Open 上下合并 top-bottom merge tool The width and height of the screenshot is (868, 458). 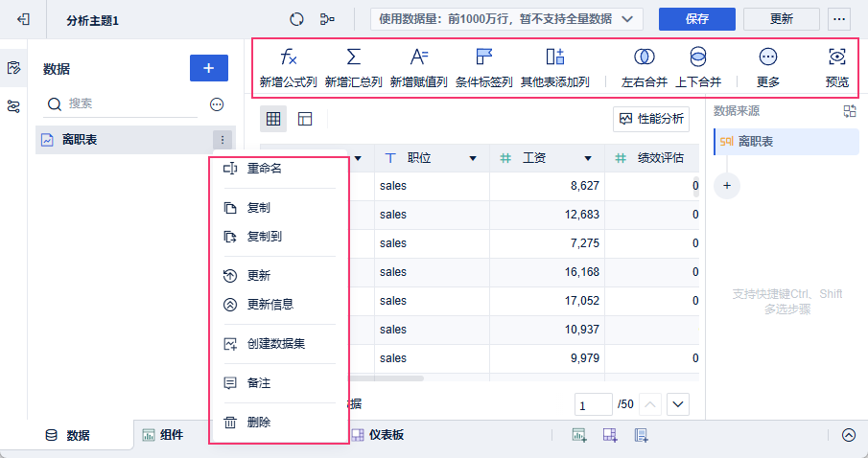click(x=698, y=57)
